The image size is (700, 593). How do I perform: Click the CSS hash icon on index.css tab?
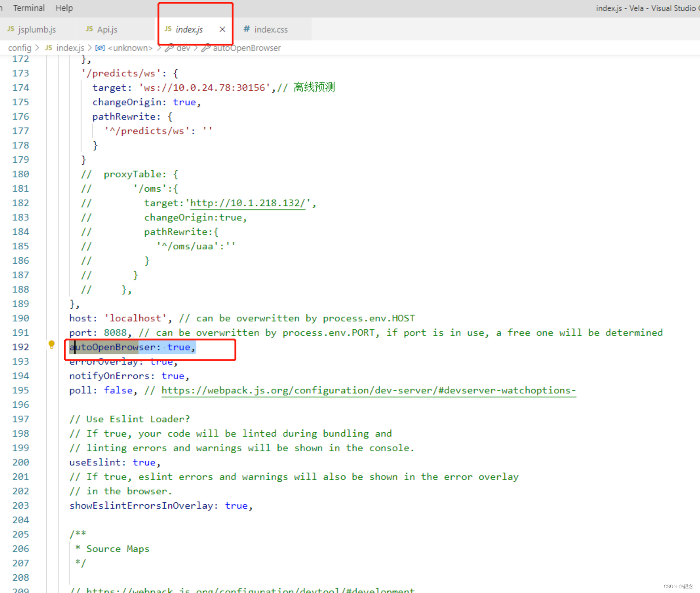coord(246,29)
